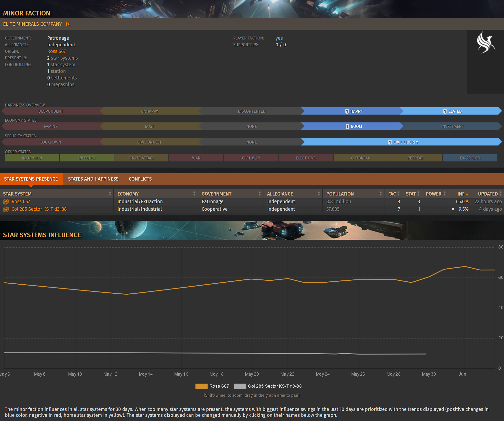
Task: Click the player faction 'yes' link
Action: pyautogui.click(x=279, y=38)
